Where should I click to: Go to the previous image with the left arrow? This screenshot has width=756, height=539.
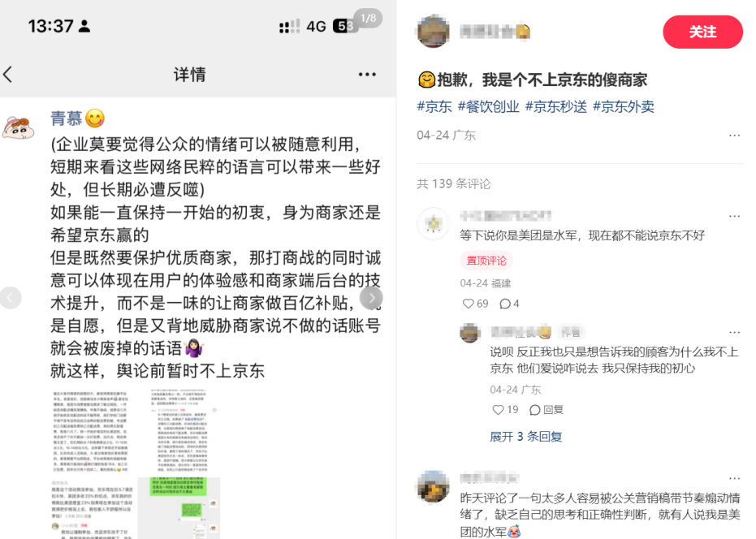coord(10,298)
